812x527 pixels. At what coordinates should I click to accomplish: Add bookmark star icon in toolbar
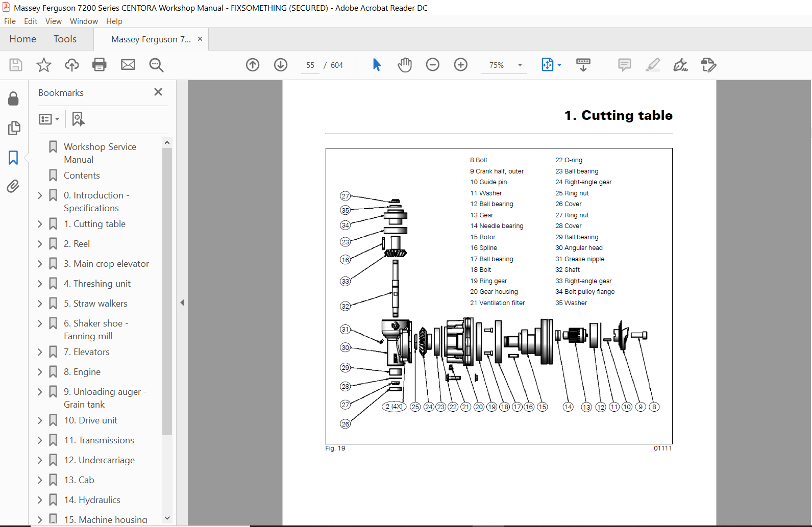click(x=44, y=65)
